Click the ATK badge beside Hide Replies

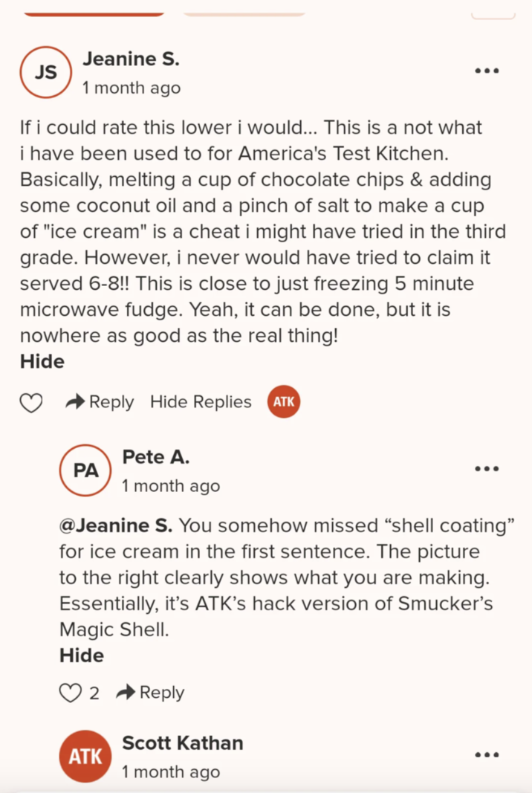click(283, 402)
